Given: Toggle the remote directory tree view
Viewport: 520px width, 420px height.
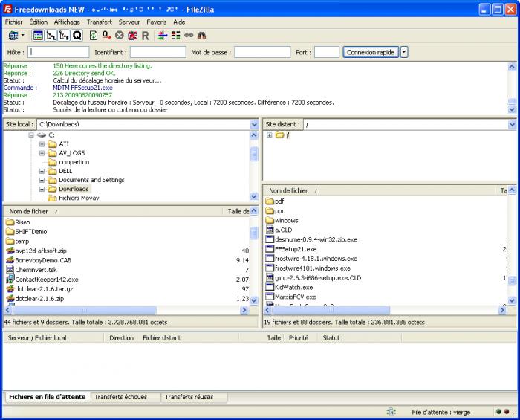Looking at the screenshot, I should [x=64, y=36].
